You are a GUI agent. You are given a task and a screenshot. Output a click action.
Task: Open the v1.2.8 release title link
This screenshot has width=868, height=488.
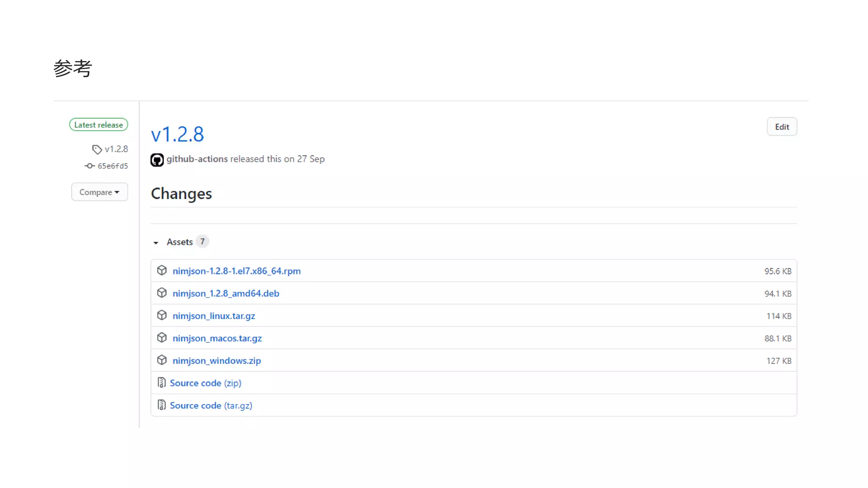click(177, 134)
